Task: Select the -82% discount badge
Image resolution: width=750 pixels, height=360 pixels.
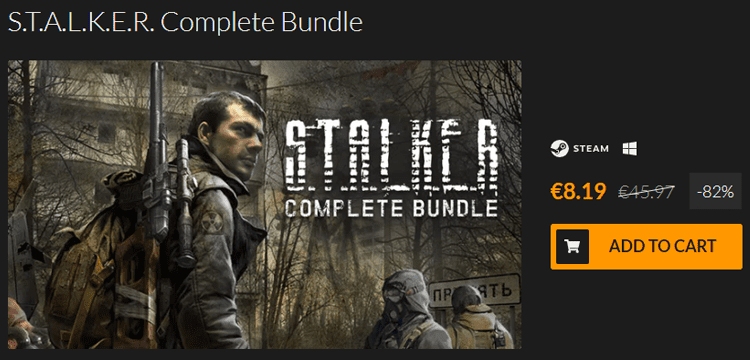Action: 716,191
